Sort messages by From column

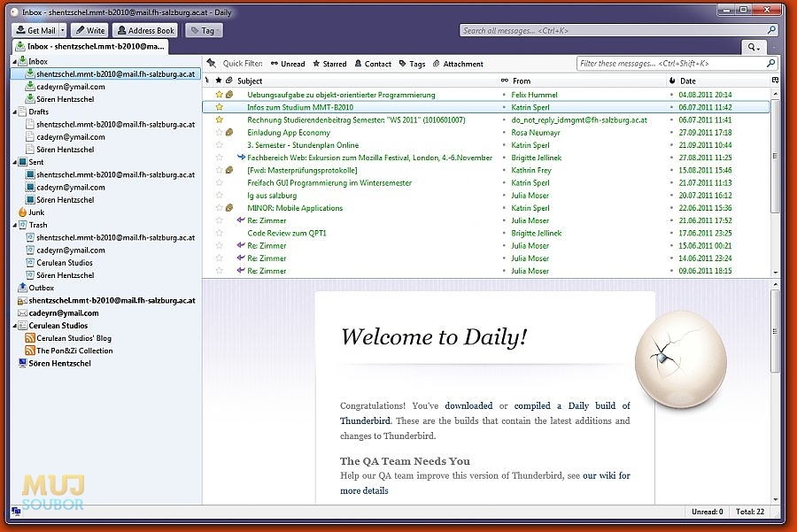(522, 81)
